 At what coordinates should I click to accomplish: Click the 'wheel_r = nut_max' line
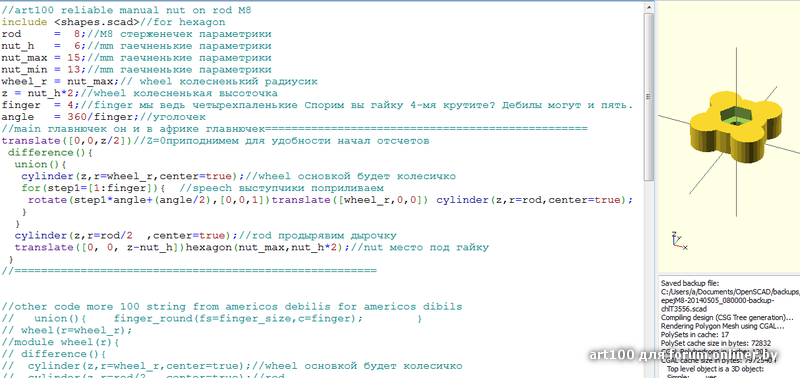[x=160, y=82]
